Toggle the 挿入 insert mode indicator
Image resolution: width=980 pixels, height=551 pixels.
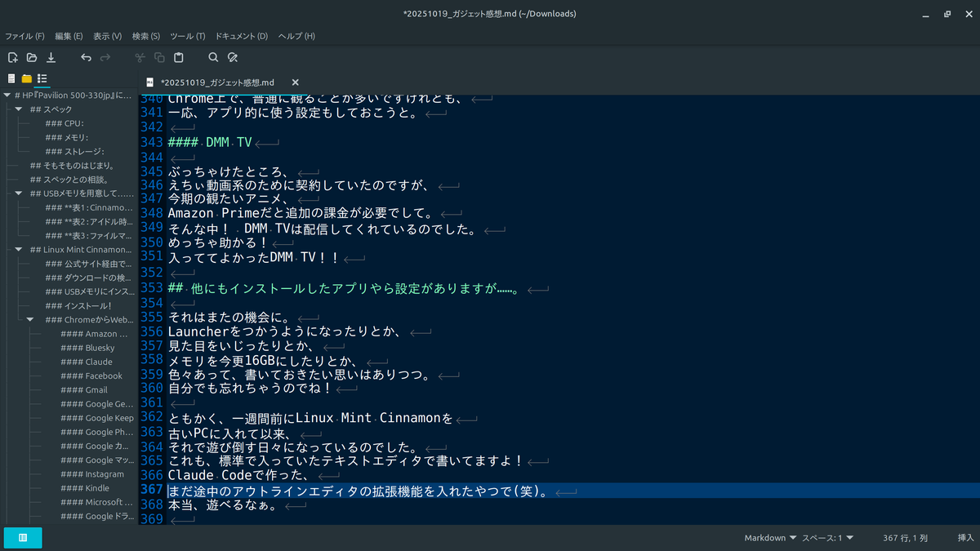click(965, 538)
